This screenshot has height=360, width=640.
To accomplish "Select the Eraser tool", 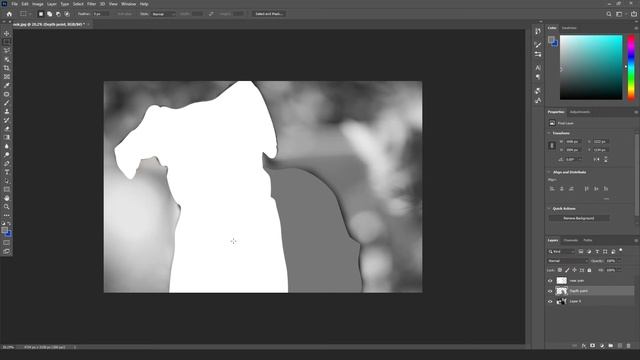I will [7, 129].
